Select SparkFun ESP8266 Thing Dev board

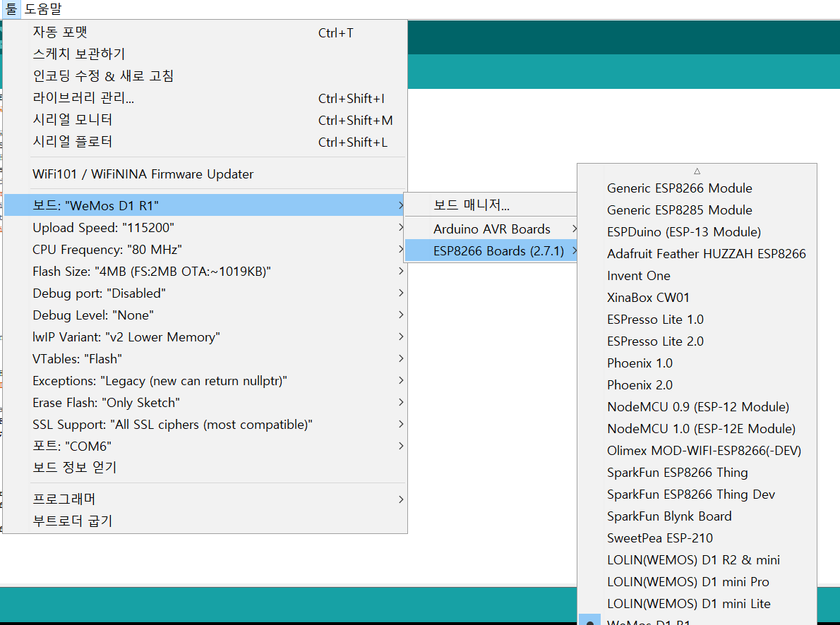point(697,495)
